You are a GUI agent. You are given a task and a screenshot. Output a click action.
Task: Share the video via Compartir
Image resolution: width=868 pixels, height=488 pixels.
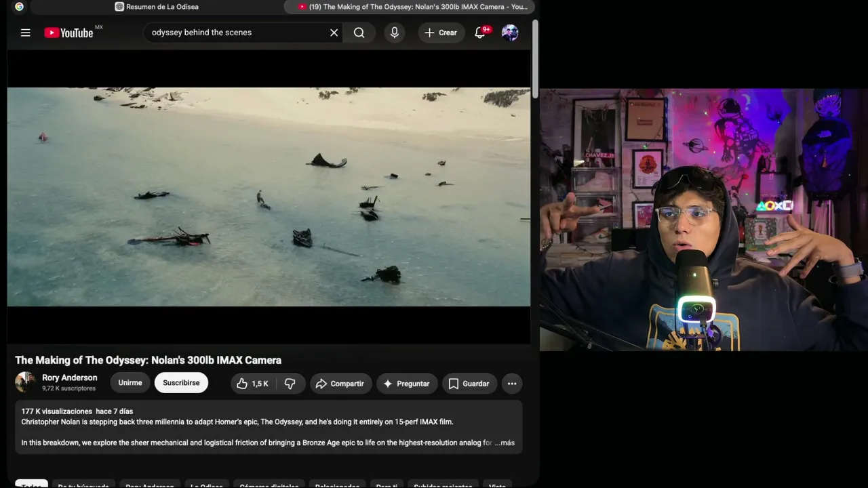[x=341, y=384]
